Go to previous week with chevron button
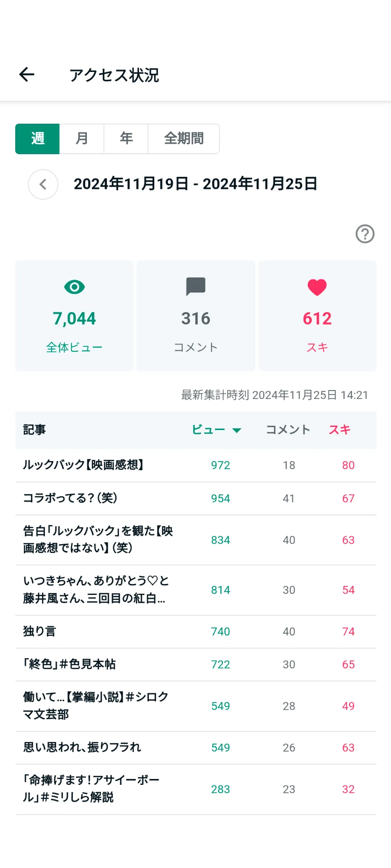Image resolution: width=391 pixels, height=868 pixels. click(x=43, y=184)
